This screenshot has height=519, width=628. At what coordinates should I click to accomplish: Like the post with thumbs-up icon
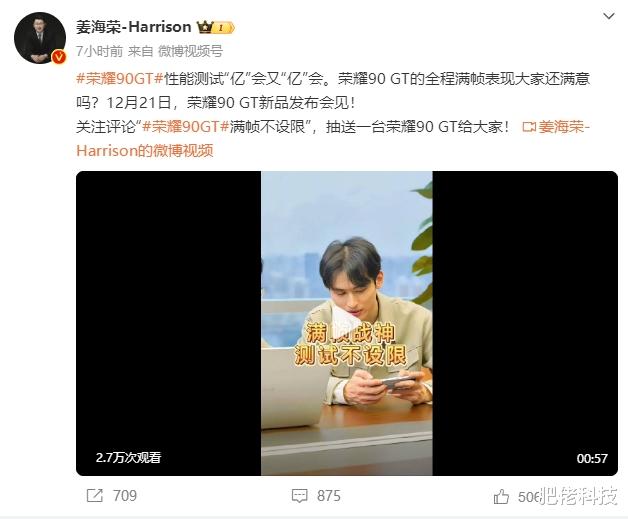(x=501, y=497)
